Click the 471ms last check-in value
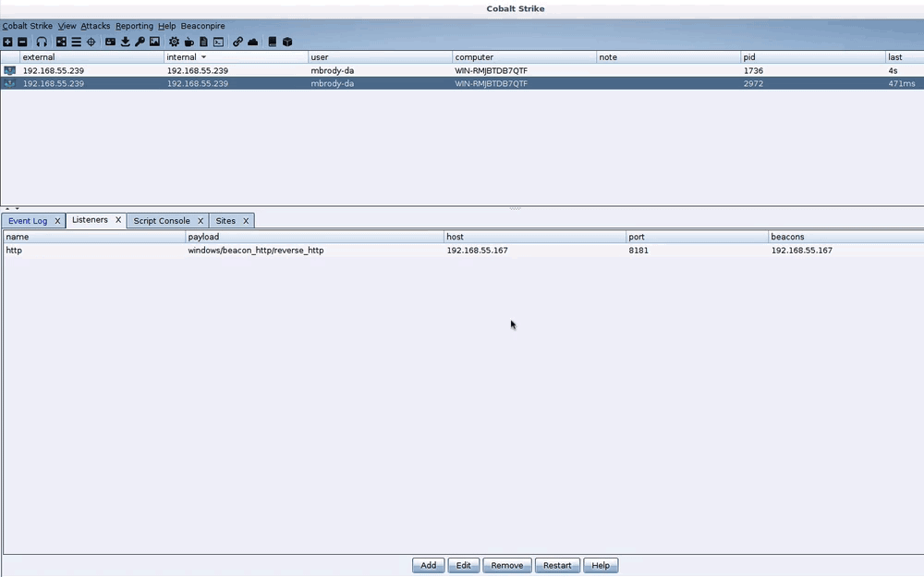 coord(902,84)
